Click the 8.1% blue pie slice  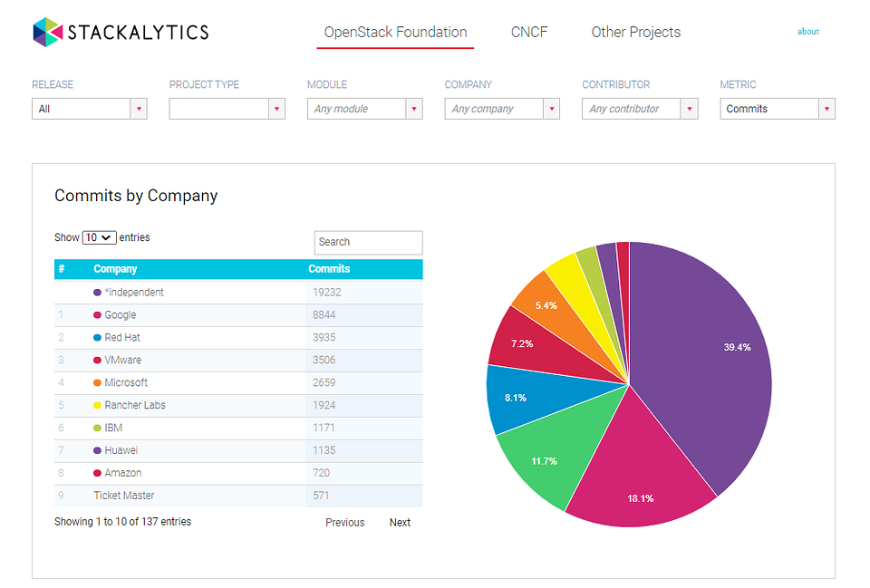[x=533, y=397]
